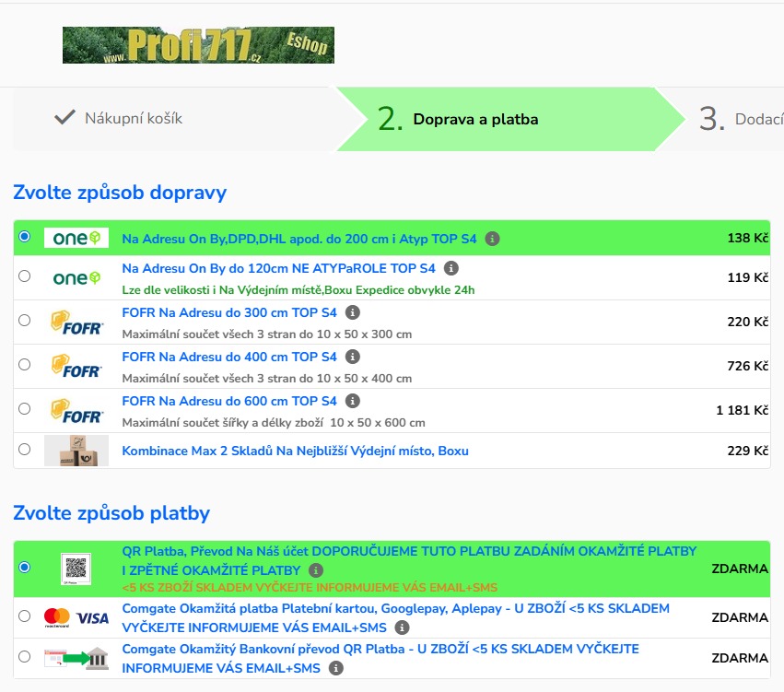Click the QR code payment icon
The width and height of the screenshot is (784, 692).
pyautogui.click(x=76, y=568)
